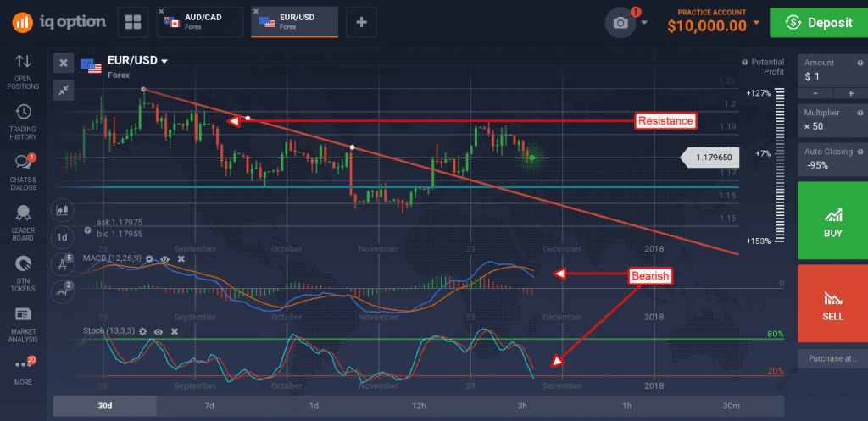Viewport: 868px width, 421px height.
Task: Toggle MACD indicator visibility eye
Action: pos(165,258)
